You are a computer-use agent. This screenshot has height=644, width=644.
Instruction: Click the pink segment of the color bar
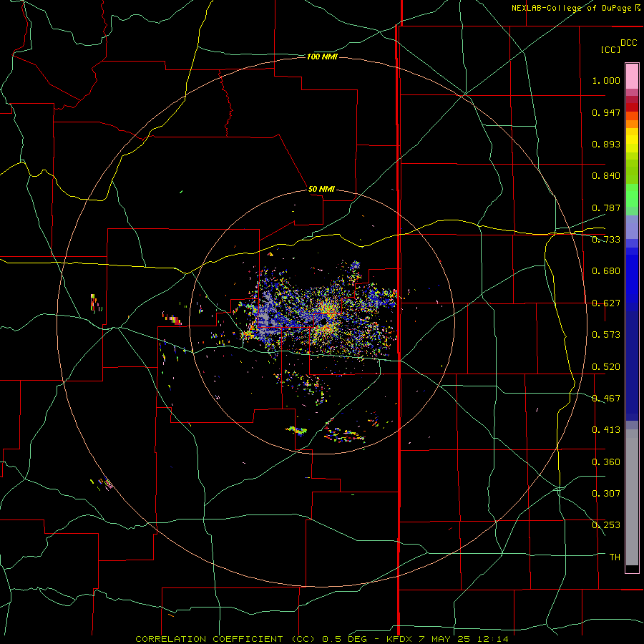point(632,77)
